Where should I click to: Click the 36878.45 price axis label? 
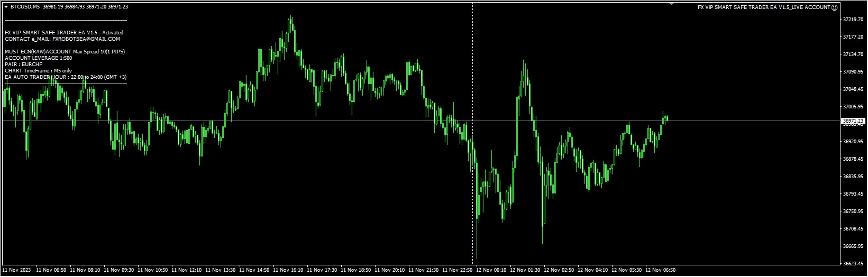pyautogui.click(x=854, y=159)
